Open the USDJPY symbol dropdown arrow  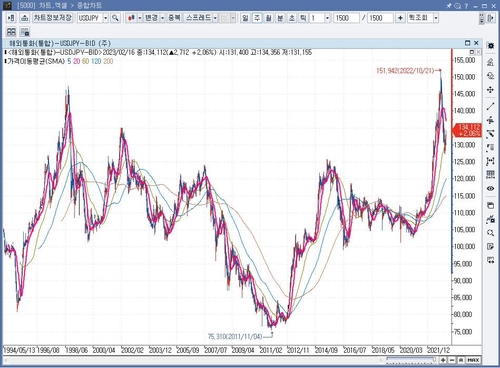106,18
